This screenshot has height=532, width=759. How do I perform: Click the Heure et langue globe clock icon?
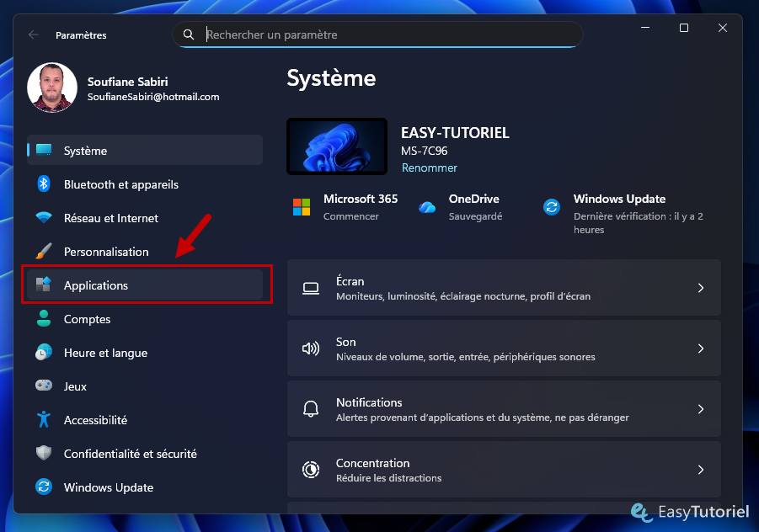(x=44, y=352)
